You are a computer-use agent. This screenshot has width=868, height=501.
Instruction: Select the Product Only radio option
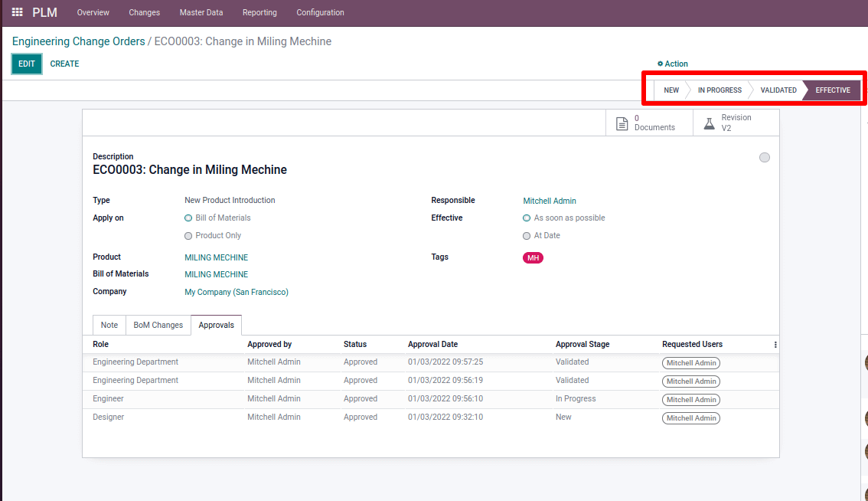[188, 235]
